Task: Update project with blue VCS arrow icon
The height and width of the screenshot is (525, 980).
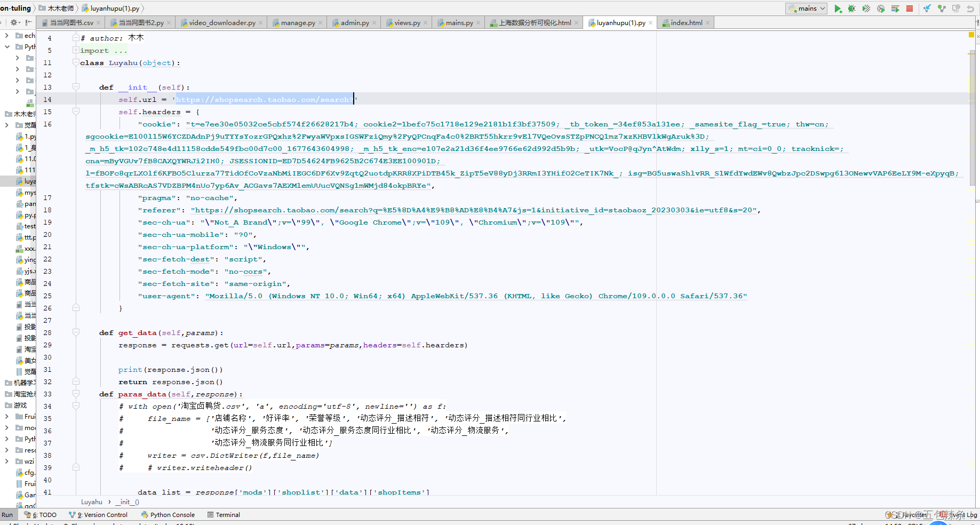Action: coord(927,9)
